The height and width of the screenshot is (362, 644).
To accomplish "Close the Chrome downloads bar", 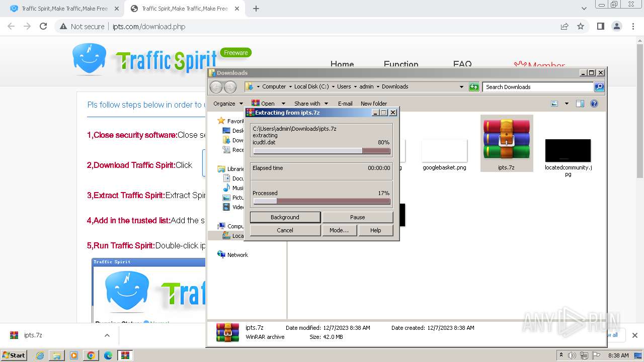I will click(x=635, y=335).
